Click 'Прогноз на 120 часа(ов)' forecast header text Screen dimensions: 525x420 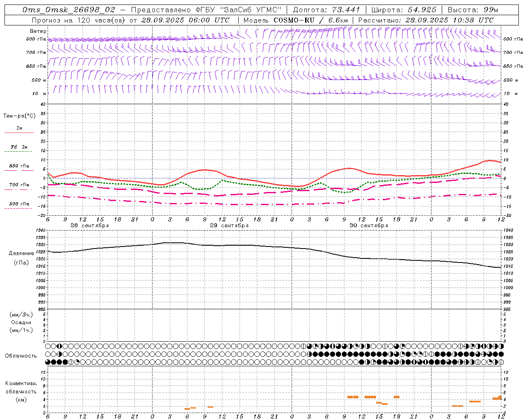(79, 20)
